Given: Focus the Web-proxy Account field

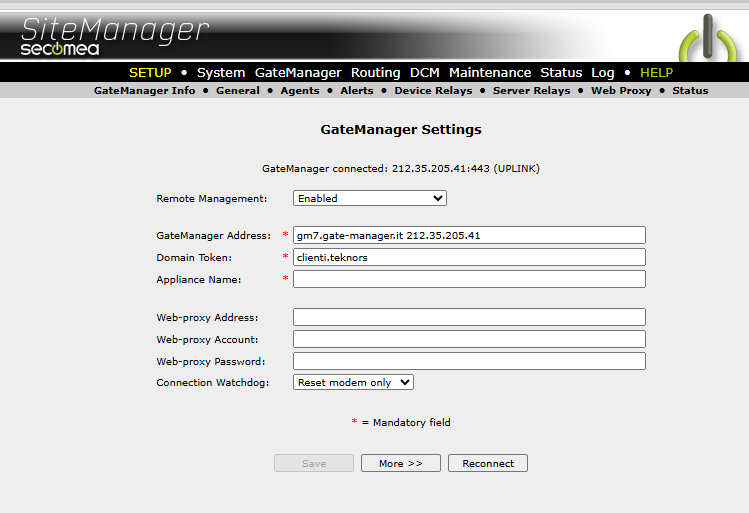Looking at the screenshot, I should point(469,339).
